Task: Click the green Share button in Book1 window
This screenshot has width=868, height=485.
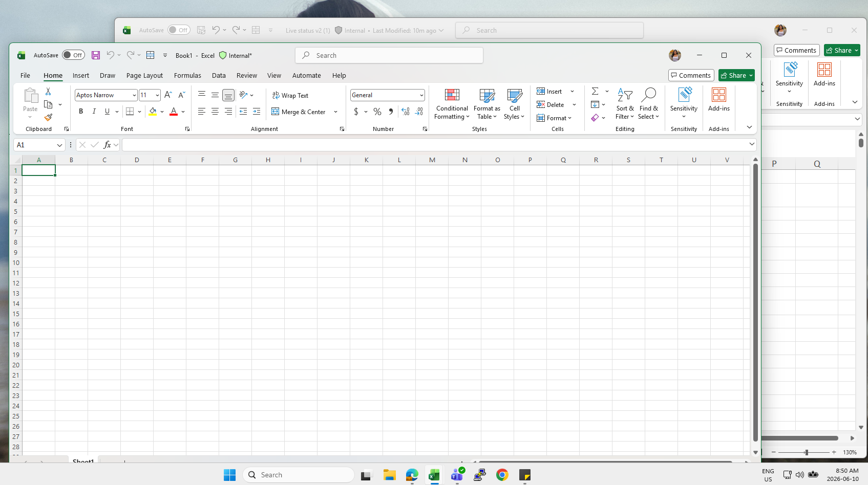Action: 736,75
